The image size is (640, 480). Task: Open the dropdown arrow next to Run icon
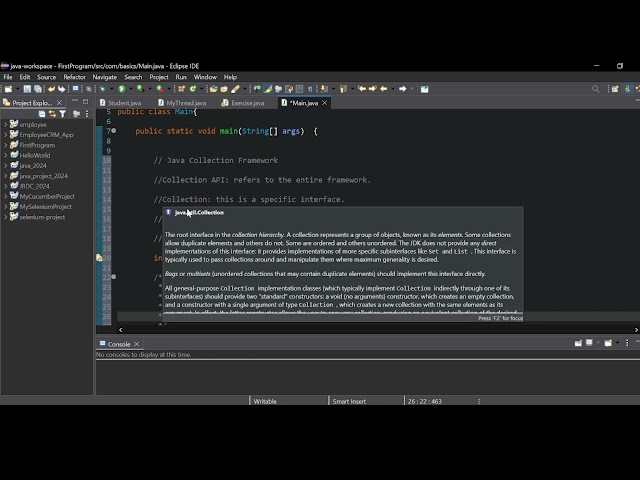pyautogui.click(x=131, y=89)
